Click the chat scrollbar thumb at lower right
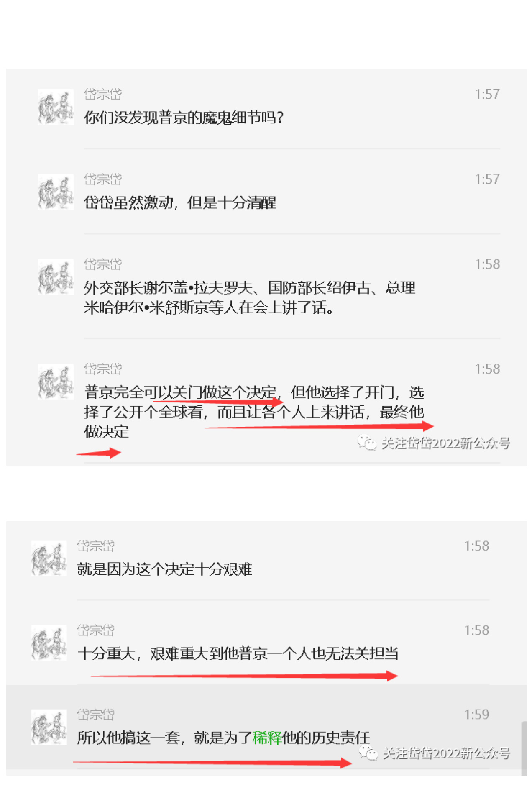The height and width of the screenshot is (812, 532). pyautogui.click(x=524, y=748)
